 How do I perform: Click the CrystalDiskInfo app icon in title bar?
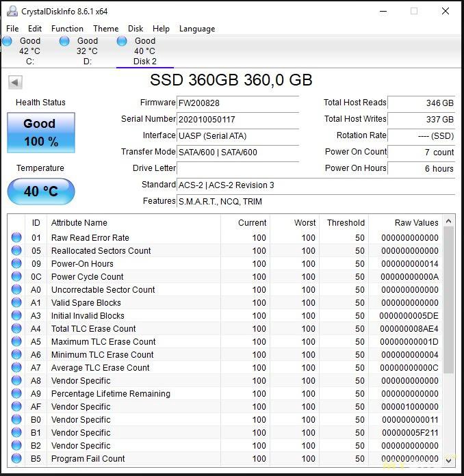[x=12, y=11]
